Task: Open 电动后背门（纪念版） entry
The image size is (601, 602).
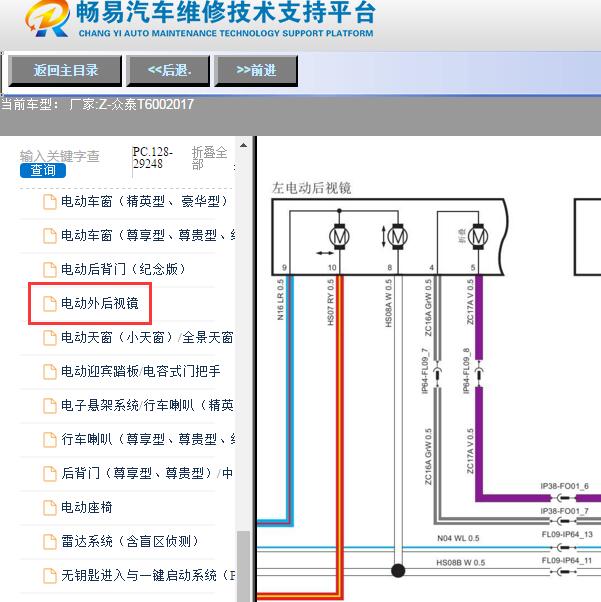Action: [123, 269]
